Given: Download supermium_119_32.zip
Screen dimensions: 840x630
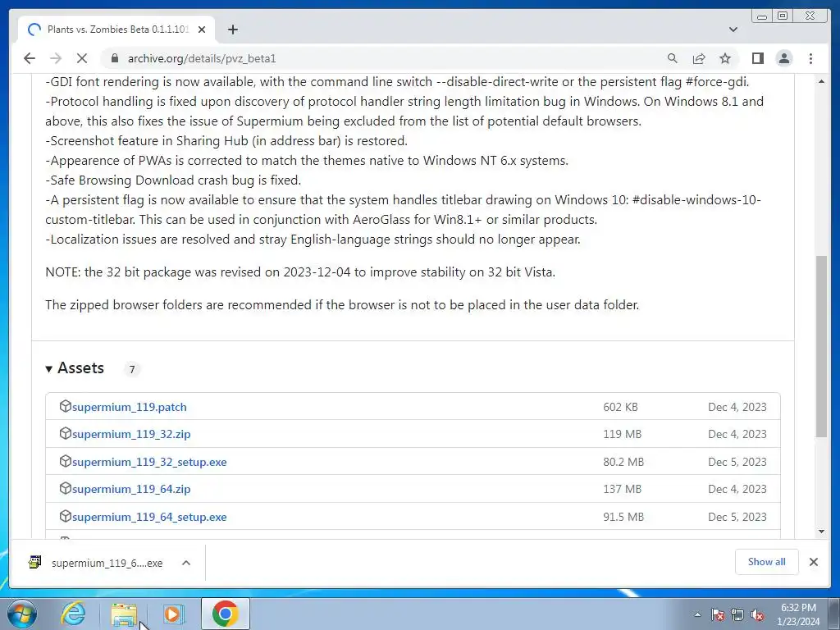Looking at the screenshot, I should point(131,434).
